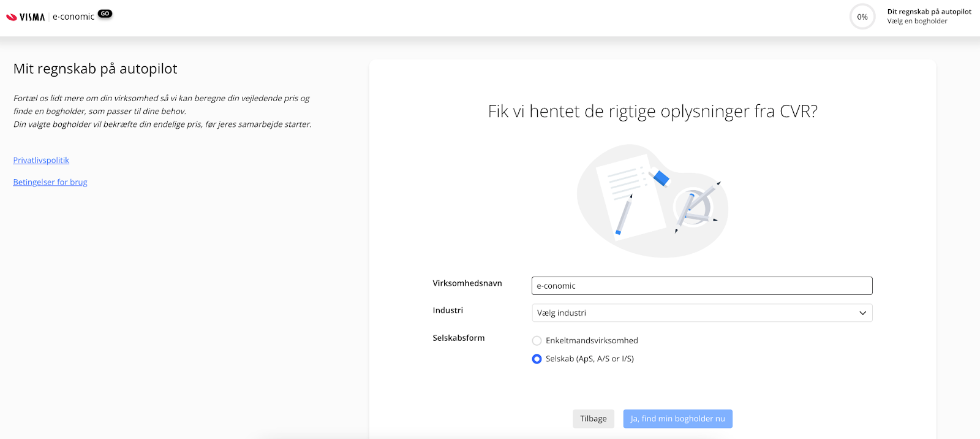Click 'Dit regnskab på autopilot' header text
Image resolution: width=980 pixels, height=439 pixels.
pyautogui.click(x=929, y=12)
